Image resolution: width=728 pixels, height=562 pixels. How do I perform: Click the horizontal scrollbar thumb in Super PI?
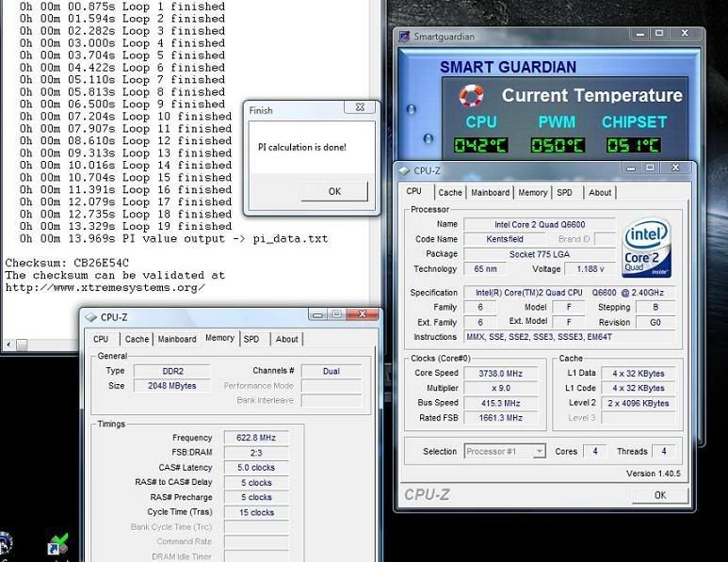22,345
